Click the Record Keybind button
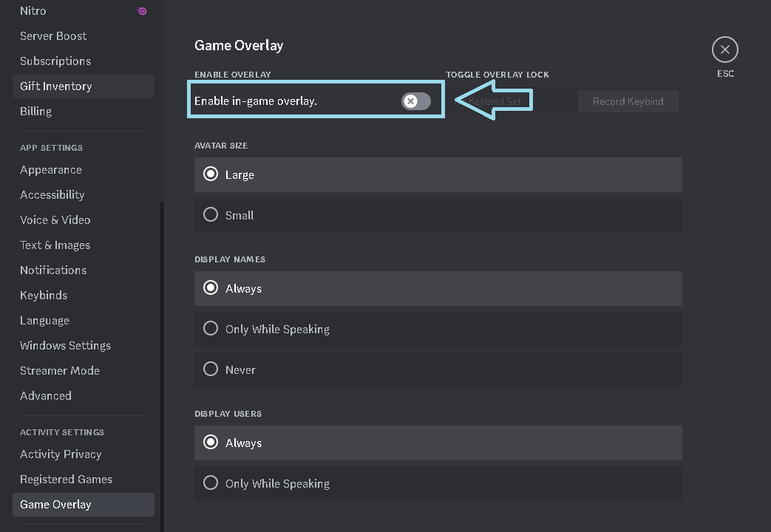The image size is (771, 532). [628, 101]
